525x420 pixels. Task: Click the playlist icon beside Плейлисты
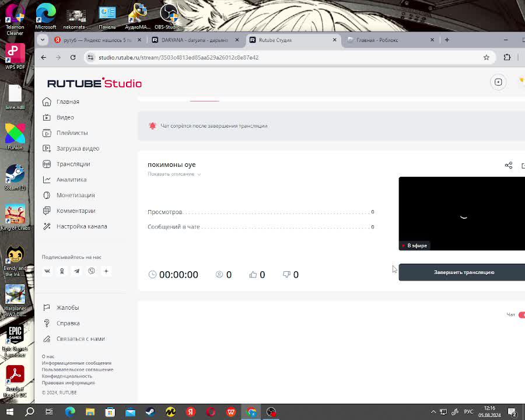pyautogui.click(x=47, y=133)
